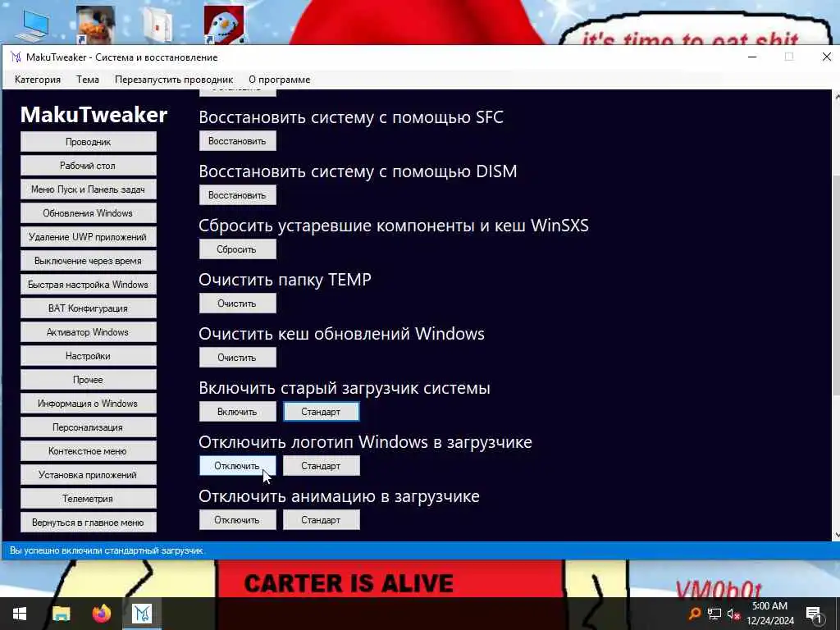Click the muted volume tray icon
The image size is (840, 630).
733,614
